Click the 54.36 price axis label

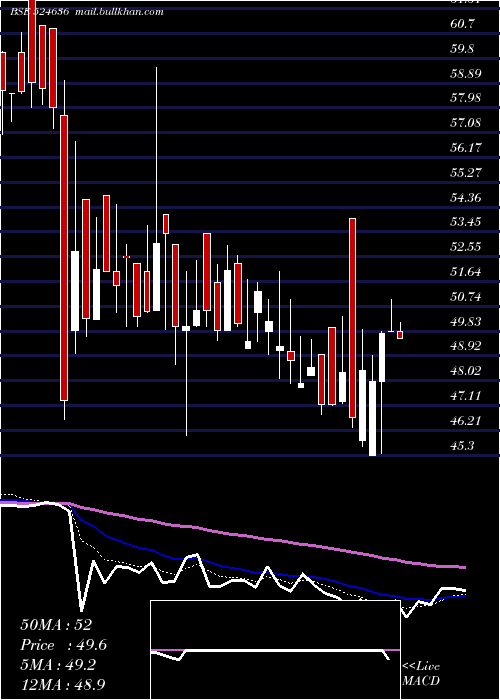point(466,198)
